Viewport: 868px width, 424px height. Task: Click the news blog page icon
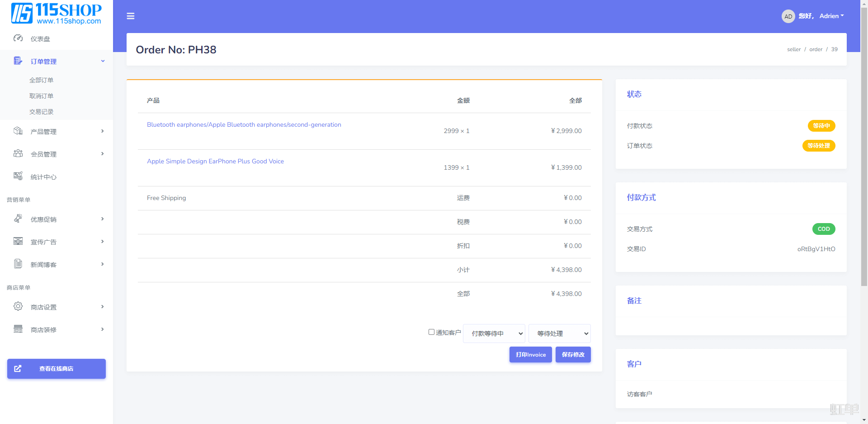point(18,264)
